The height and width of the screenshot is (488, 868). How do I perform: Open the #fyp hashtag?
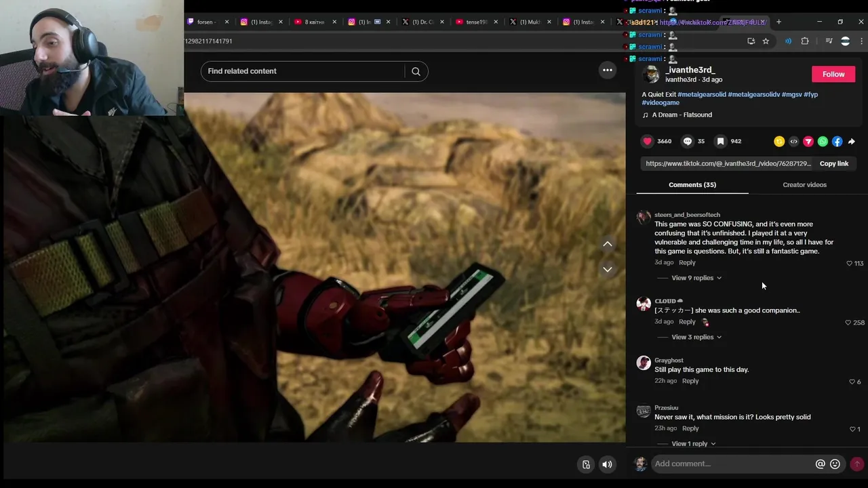click(811, 94)
